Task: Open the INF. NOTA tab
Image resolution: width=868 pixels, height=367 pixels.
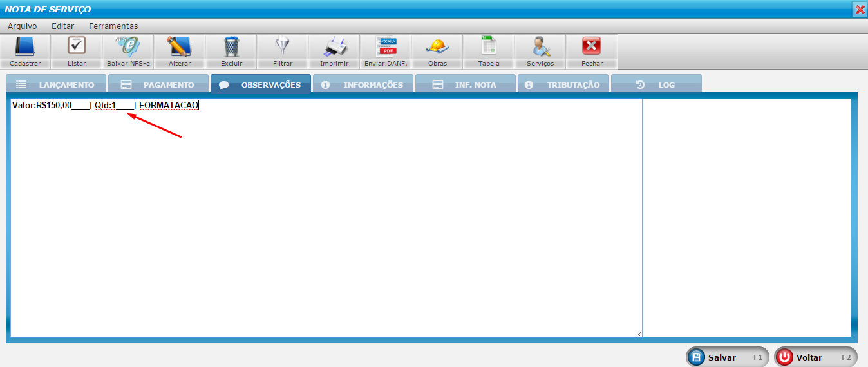Action: pos(465,84)
